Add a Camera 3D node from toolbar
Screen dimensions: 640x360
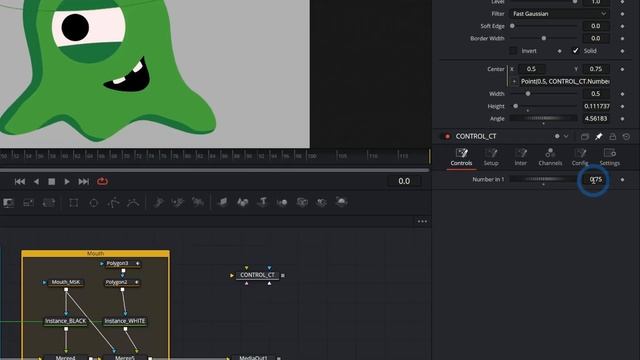(x=302, y=202)
